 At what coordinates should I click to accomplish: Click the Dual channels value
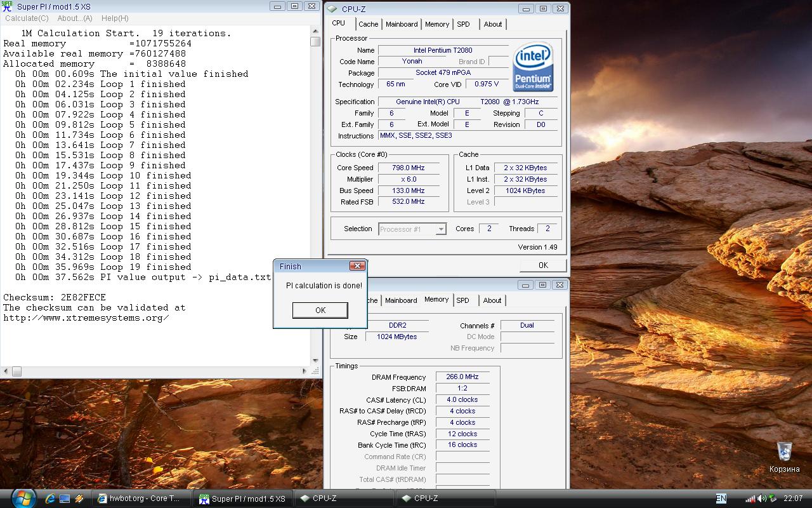527,325
